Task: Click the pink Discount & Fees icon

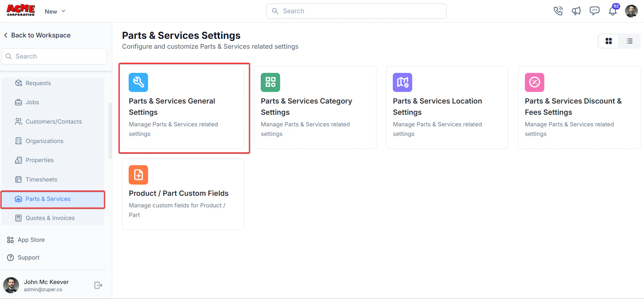Action: coord(534,82)
